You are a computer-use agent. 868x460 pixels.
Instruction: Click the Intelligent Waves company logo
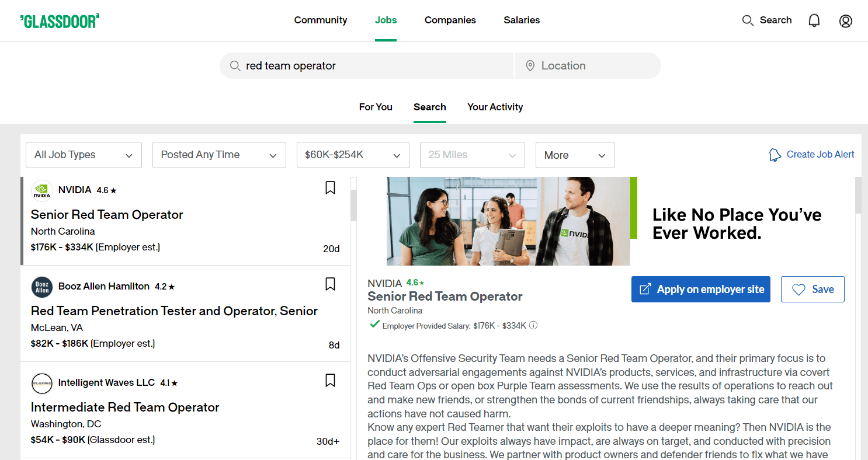[x=41, y=383]
